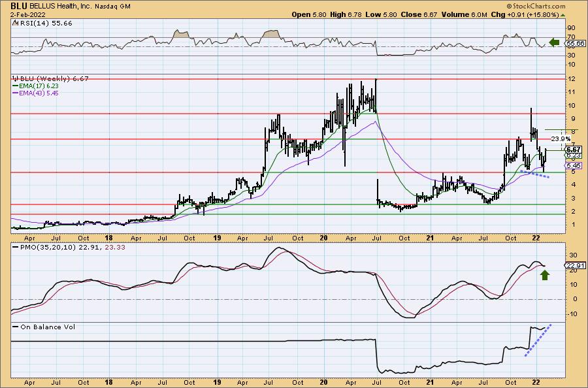Image resolution: width=588 pixels, height=388 pixels.
Task: Click the 5.45 EMA tag on right axis
Action: tap(574, 165)
